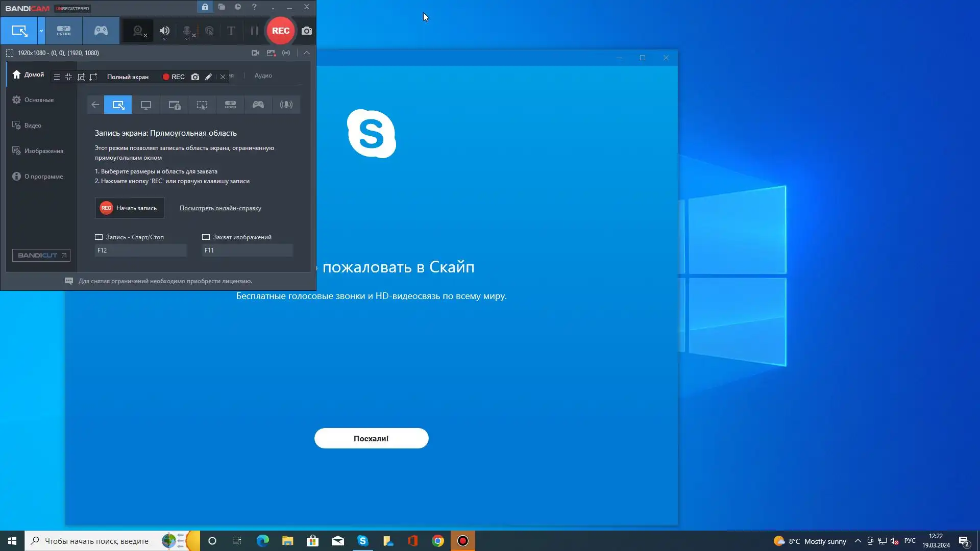Select audio-only recording mode icon
The height and width of the screenshot is (551, 980).
pyautogui.click(x=286, y=105)
